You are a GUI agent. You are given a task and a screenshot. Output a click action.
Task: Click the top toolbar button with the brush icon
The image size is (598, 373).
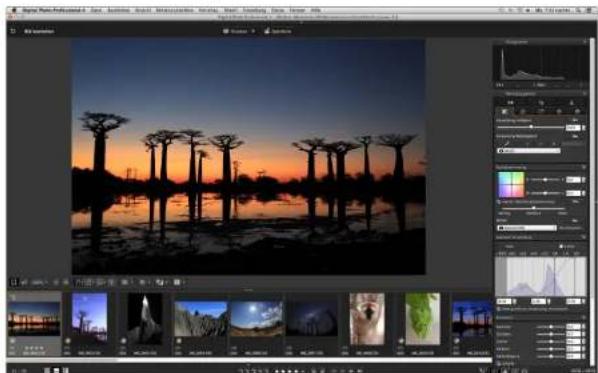278,31
